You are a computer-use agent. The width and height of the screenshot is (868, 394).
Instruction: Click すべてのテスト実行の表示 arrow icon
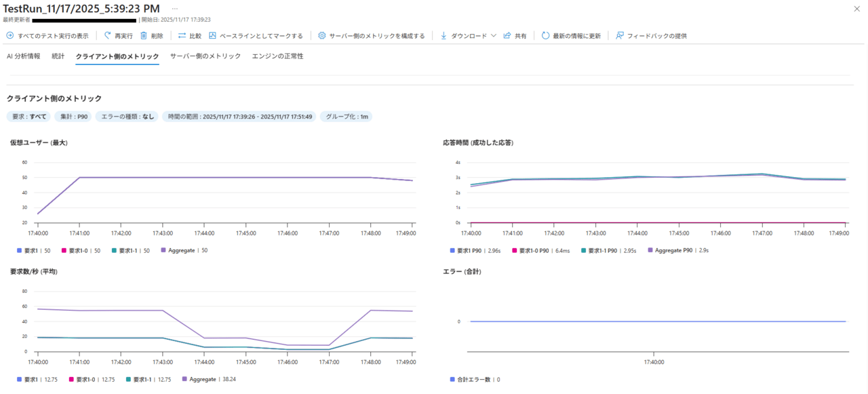pos(10,35)
